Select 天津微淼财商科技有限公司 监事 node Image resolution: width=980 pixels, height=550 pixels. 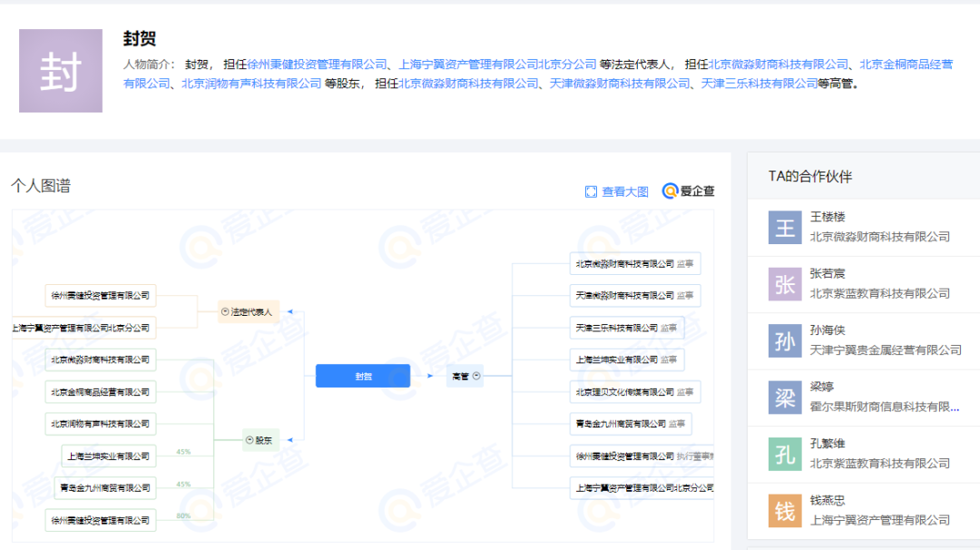coord(635,296)
